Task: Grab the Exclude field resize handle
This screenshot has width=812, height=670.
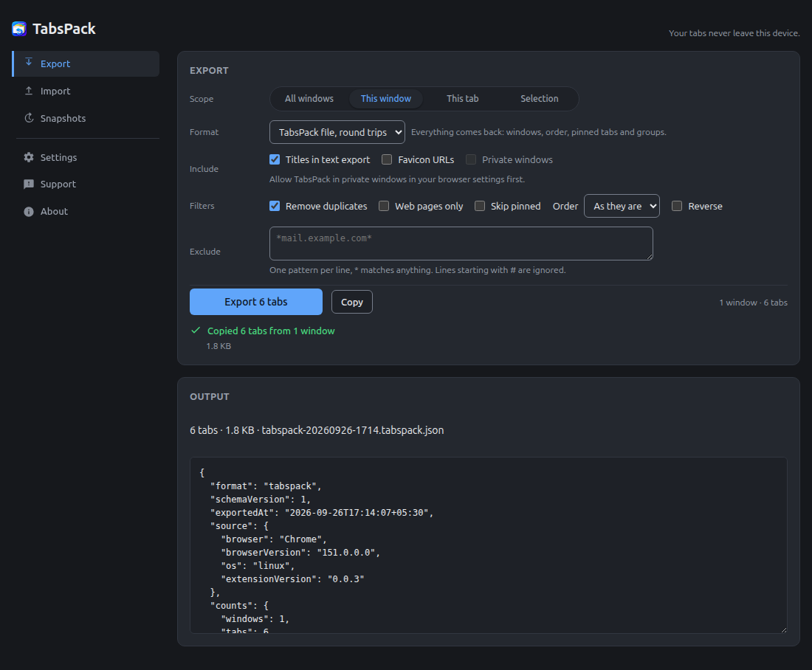Action: tap(650, 256)
